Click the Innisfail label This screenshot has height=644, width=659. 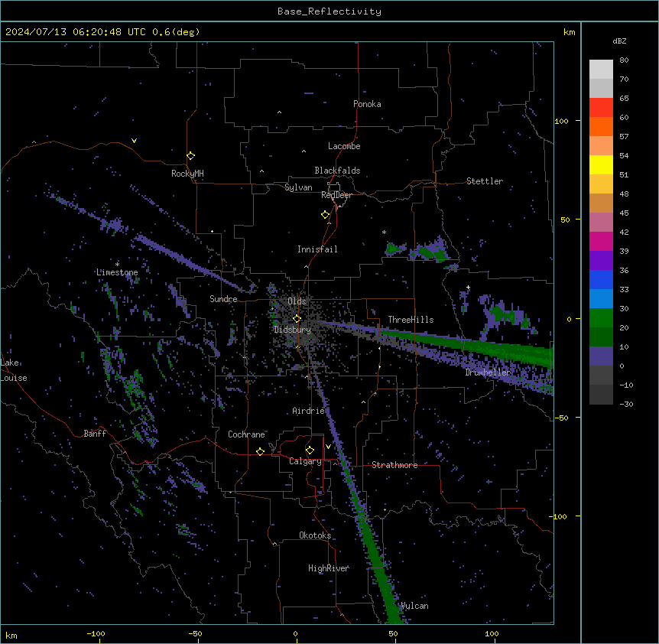click(x=317, y=249)
